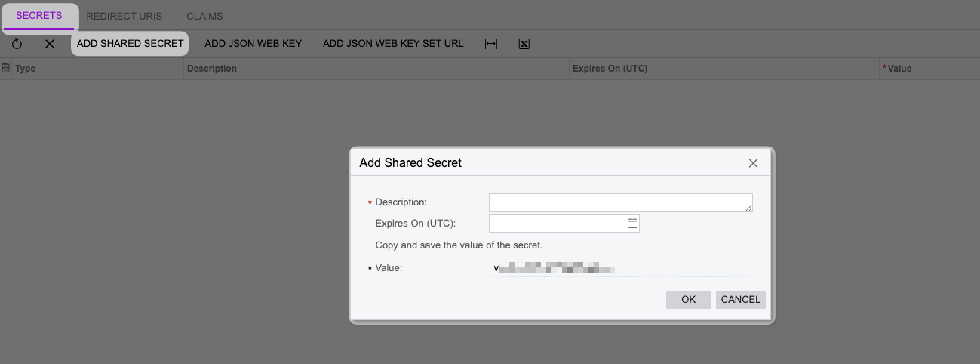
Task: Click Add JSON Web Key button
Action: click(253, 44)
